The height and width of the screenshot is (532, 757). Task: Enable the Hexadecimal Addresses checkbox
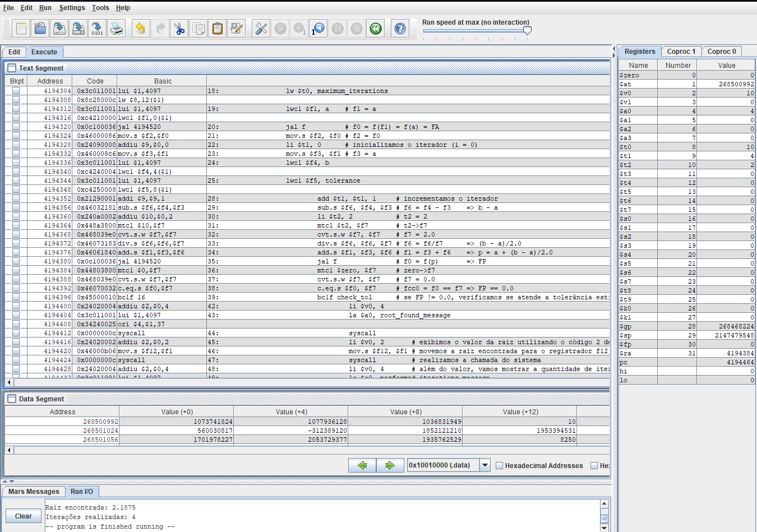[x=500, y=466]
